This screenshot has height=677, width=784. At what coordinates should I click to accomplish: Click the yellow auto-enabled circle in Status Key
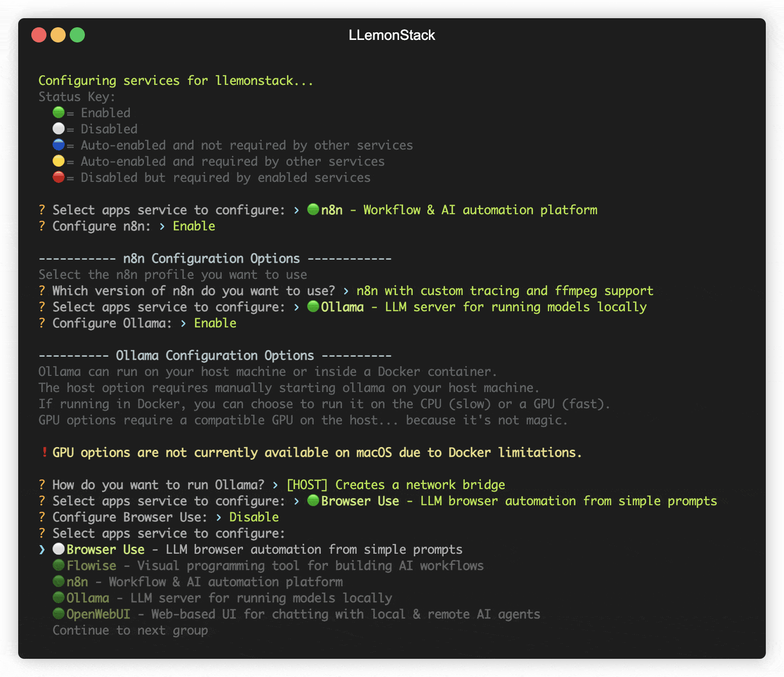pyautogui.click(x=59, y=161)
